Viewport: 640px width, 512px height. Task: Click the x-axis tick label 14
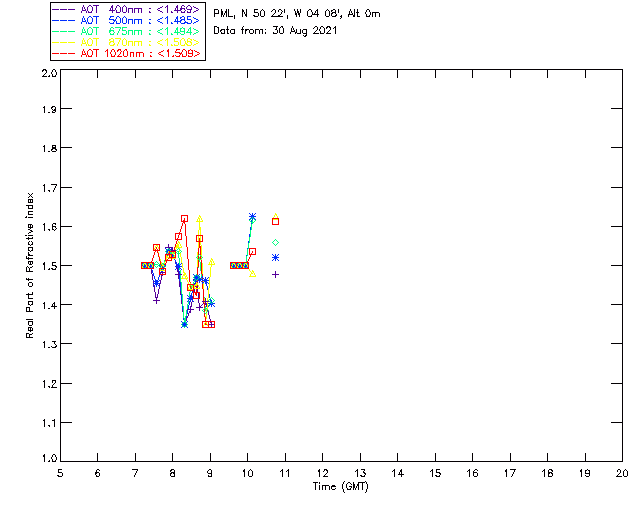pyautogui.click(x=398, y=473)
